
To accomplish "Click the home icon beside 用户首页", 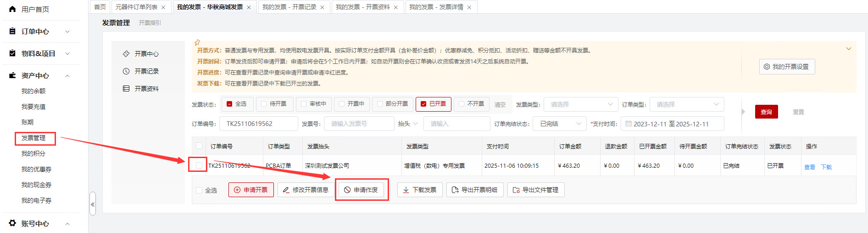I will [x=12, y=9].
